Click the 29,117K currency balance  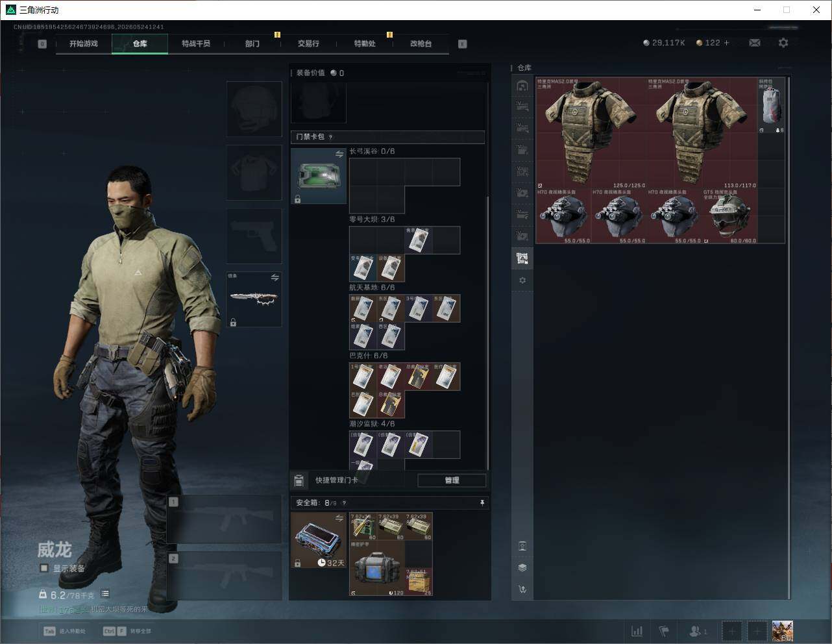[664, 43]
